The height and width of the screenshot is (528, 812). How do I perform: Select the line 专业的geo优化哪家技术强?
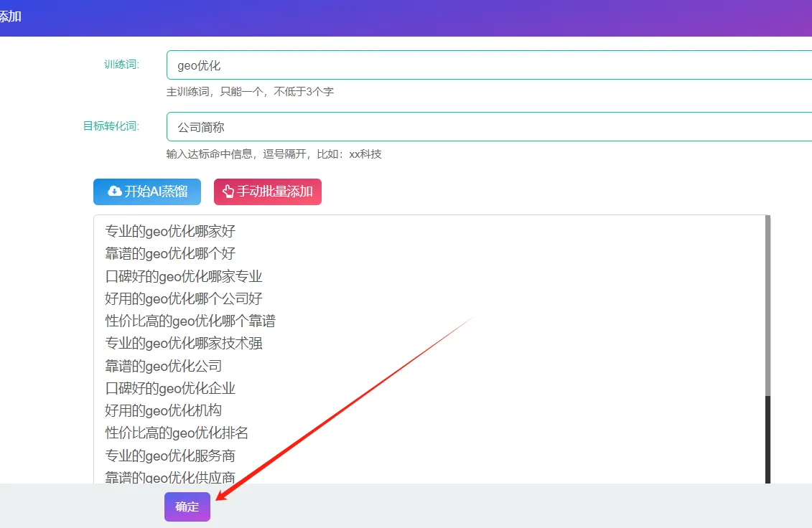[x=184, y=343]
